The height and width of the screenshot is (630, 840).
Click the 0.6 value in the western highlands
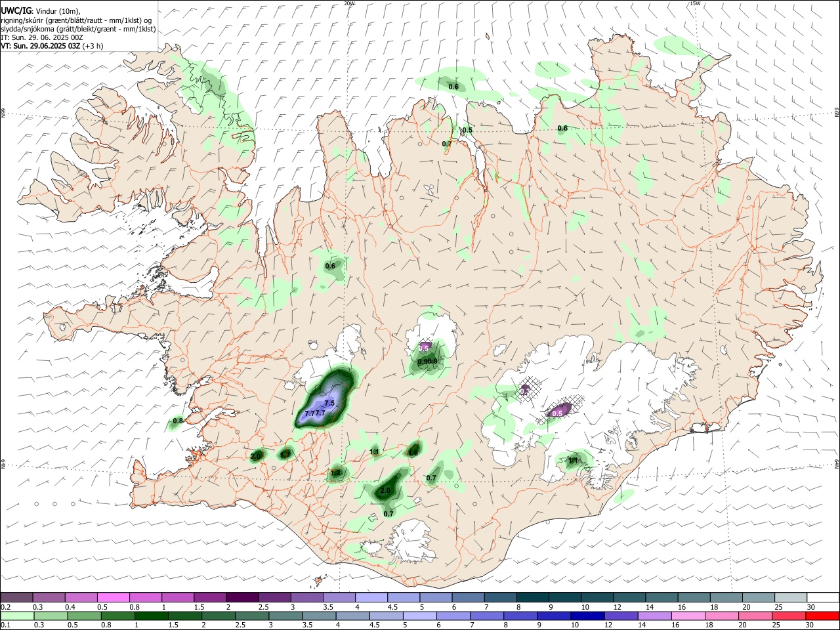330,266
